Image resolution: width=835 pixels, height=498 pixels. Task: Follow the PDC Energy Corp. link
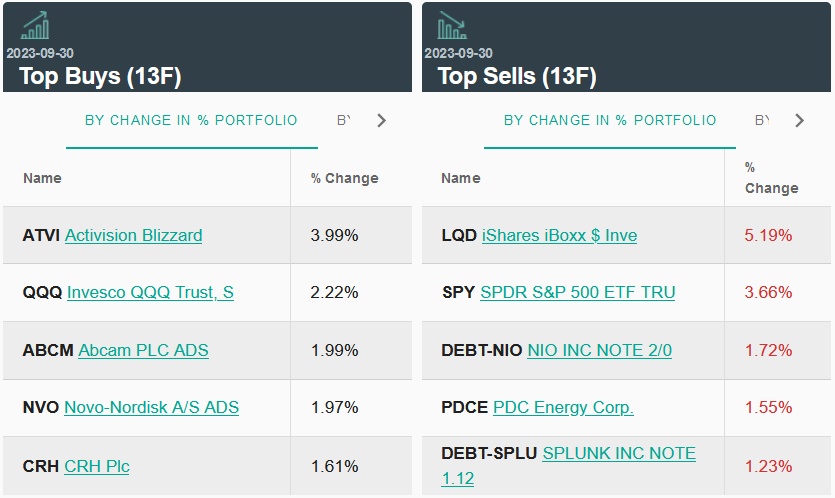(x=562, y=407)
